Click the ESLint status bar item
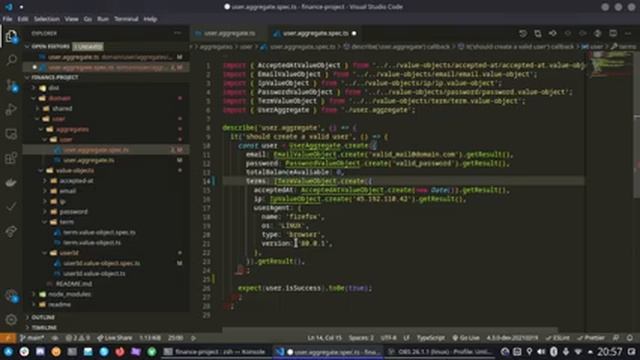 point(558,338)
